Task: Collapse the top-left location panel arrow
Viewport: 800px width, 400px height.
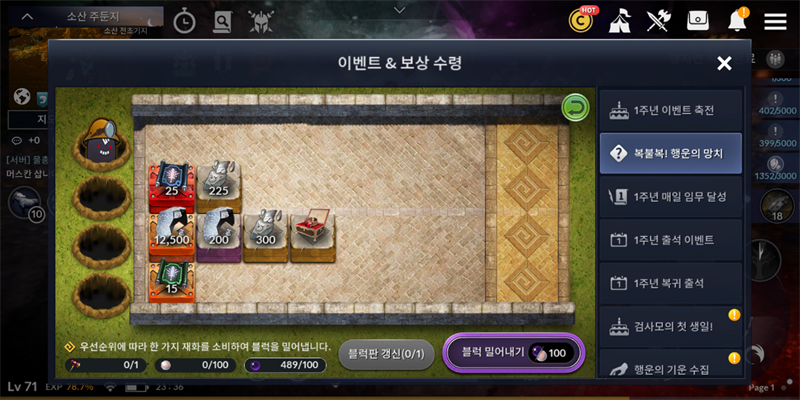Action: [27, 16]
